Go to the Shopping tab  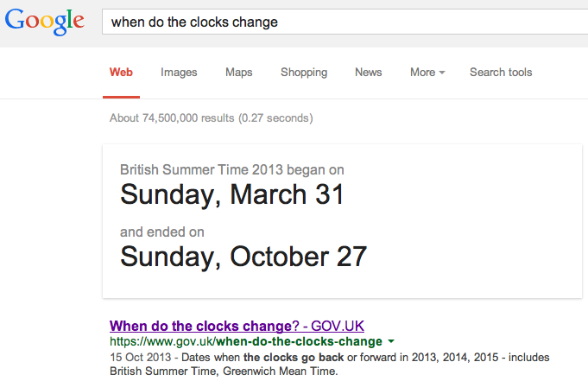[304, 72]
